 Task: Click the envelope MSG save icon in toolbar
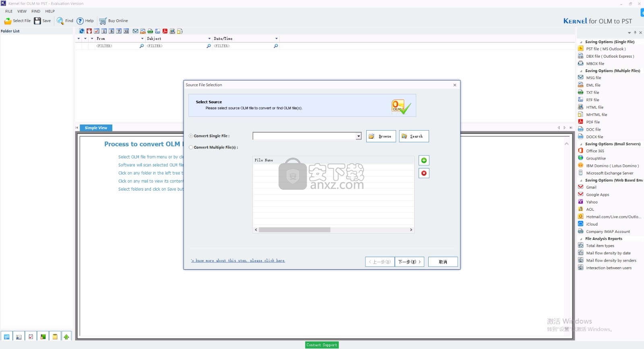click(x=136, y=31)
